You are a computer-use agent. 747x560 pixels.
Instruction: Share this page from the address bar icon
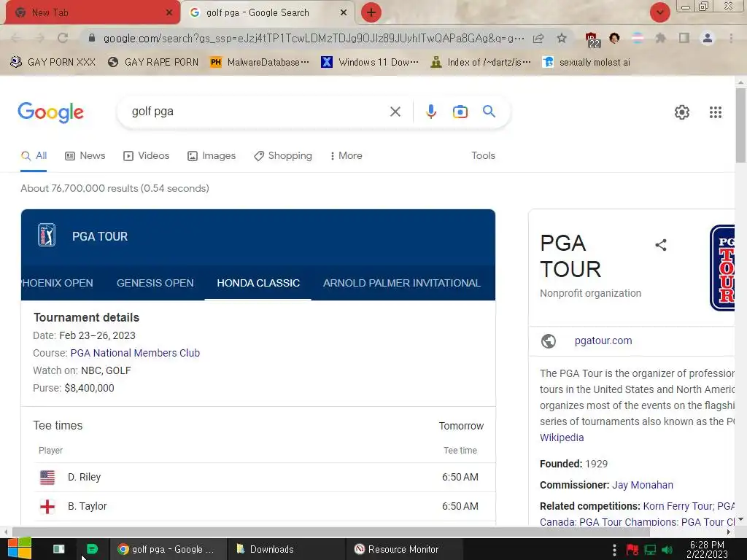point(538,38)
